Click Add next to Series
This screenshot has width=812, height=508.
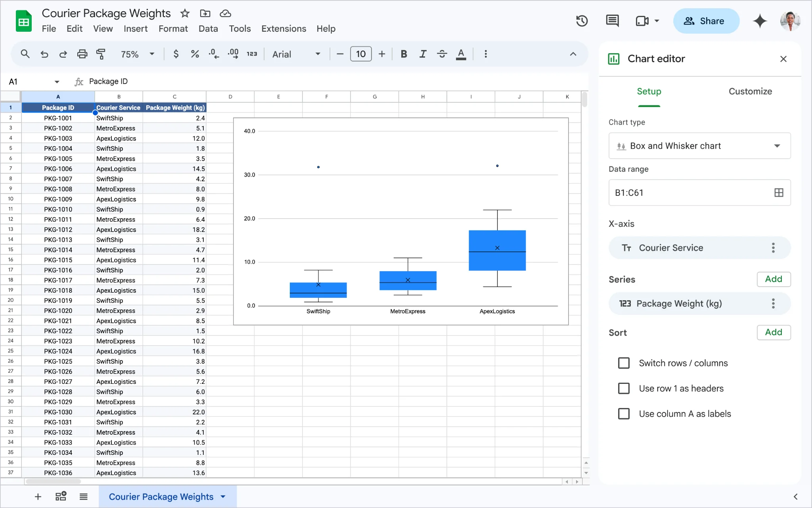(774, 279)
